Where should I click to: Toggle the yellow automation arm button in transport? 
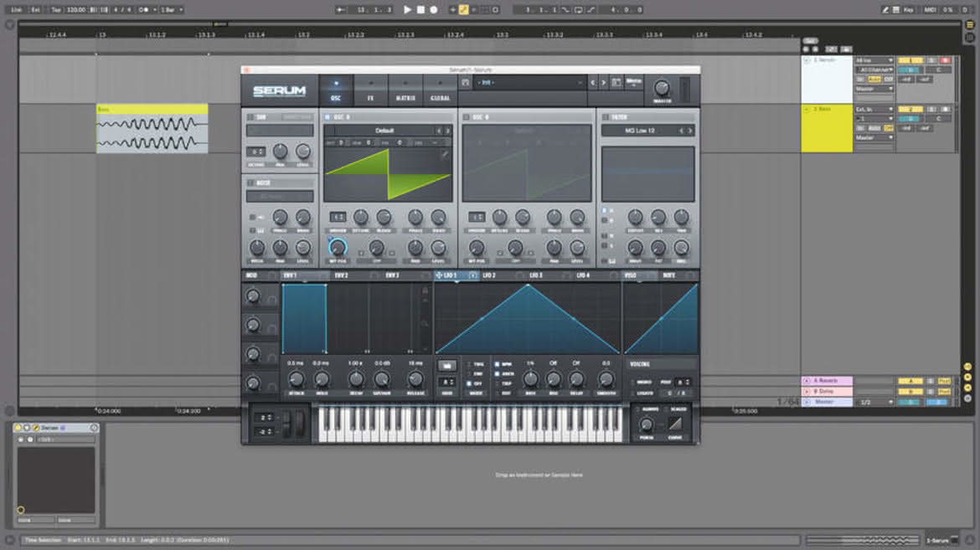tap(463, 9)
